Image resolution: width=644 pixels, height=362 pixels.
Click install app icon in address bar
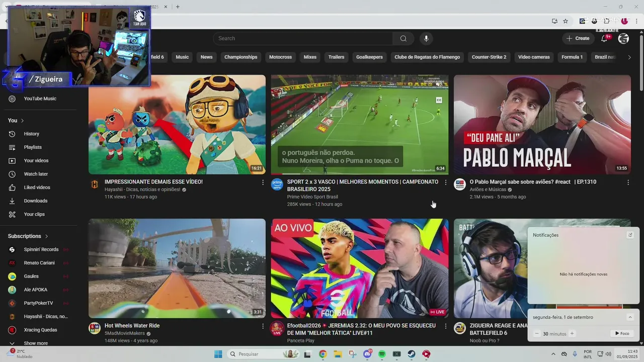coord(554,21)
